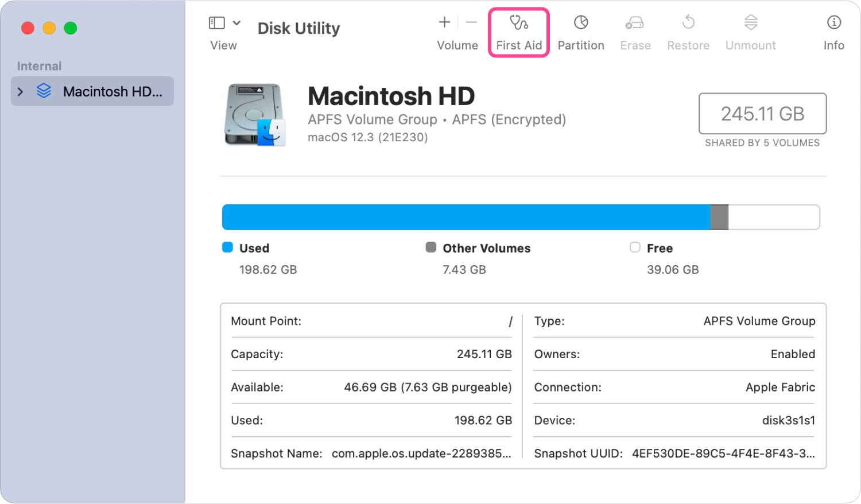Click the APFS Volume Group subtitle text
The image size is (861, 504).
[437, 119]
